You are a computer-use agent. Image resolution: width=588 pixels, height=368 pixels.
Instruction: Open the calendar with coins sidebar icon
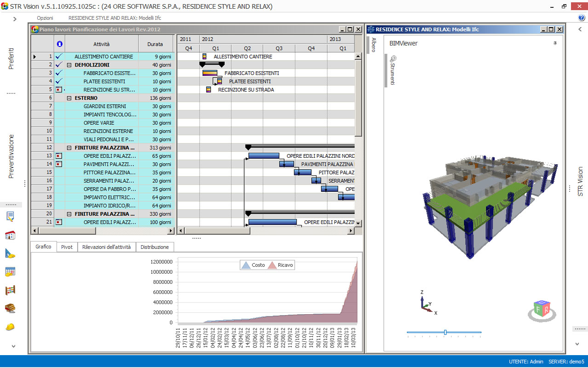[x=10, y=271]
